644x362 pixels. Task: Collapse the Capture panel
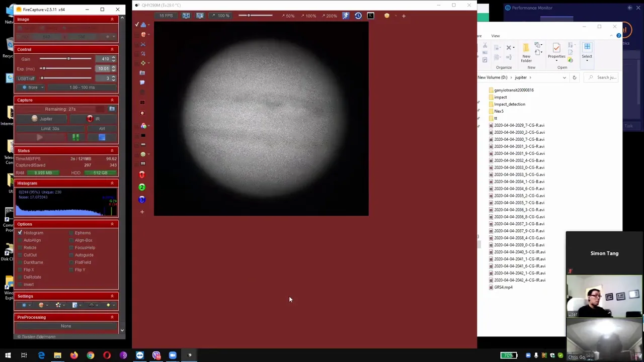[112, 100]
